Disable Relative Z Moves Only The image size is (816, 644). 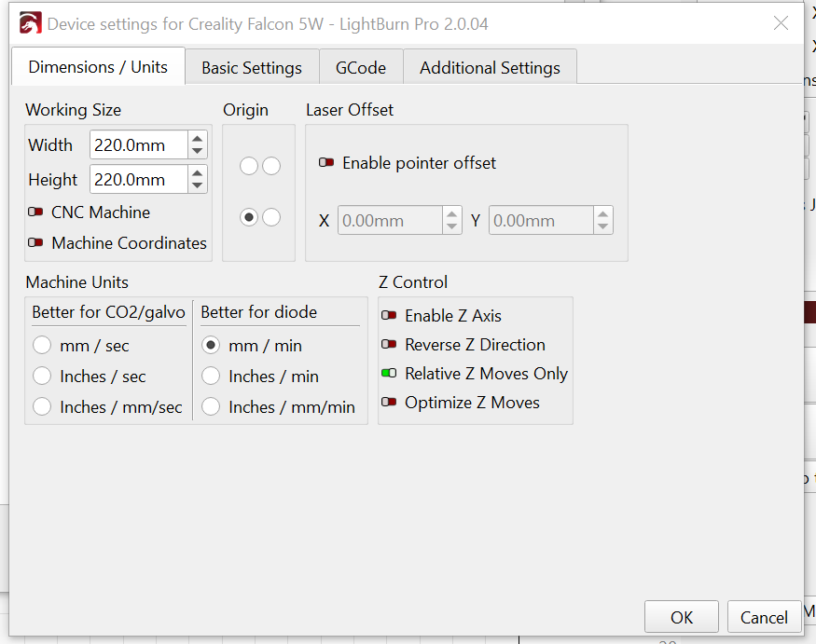(x=389, y=374)
